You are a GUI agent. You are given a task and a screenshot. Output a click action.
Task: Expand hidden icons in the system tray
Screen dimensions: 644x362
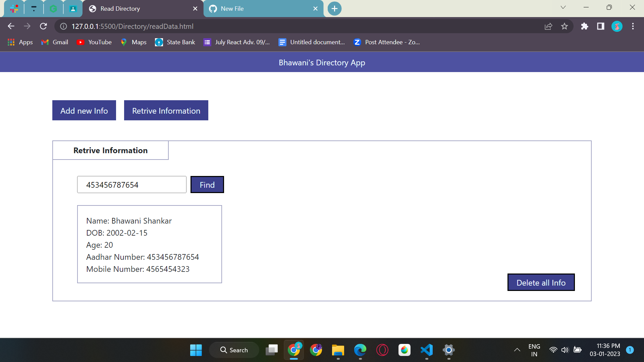pos(517,350)
